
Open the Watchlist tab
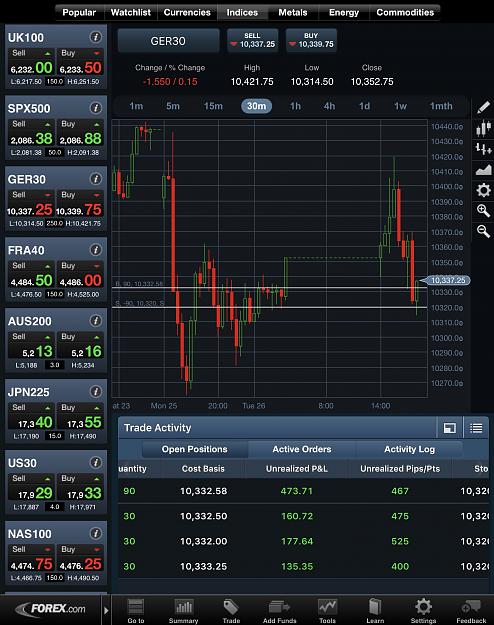tap(131, 12)
